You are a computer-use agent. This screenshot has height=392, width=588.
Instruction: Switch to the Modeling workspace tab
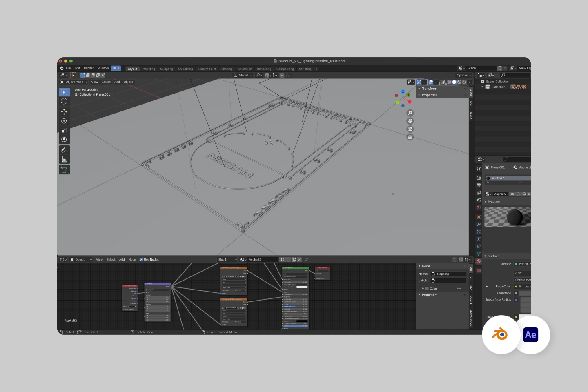[149, 69]
